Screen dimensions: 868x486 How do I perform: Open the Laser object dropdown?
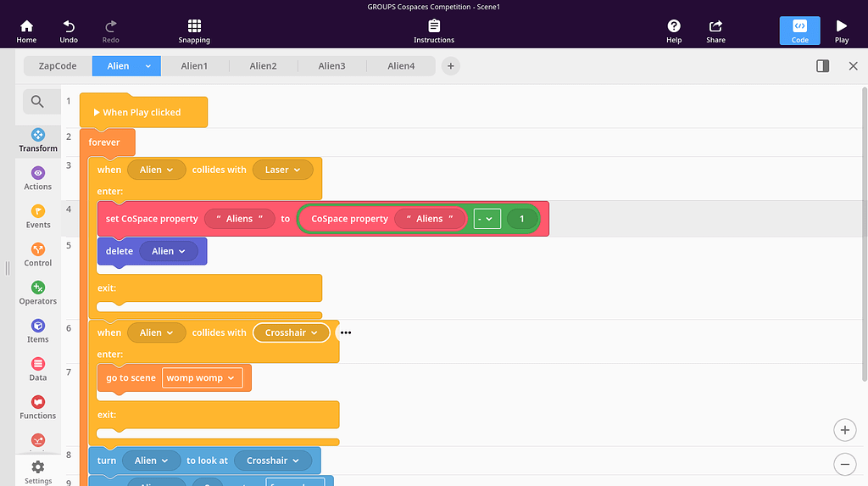282,170
